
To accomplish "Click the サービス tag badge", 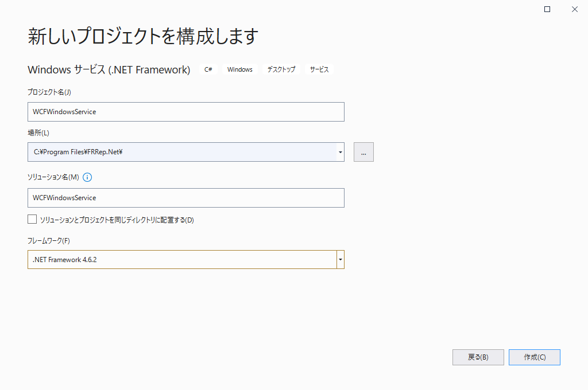I will point(319,69).
